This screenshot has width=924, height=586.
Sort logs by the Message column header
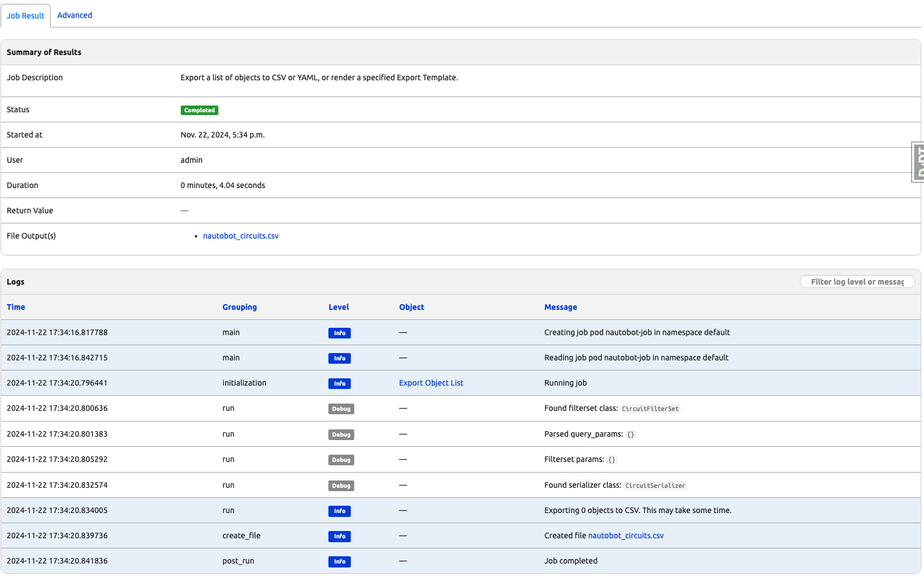point(560,307)
